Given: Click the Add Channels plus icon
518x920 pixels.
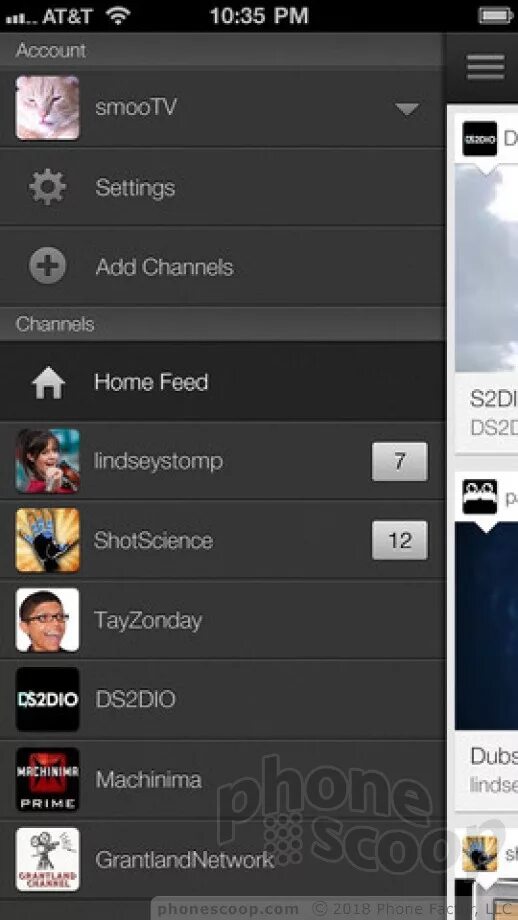Looking at the screenshot, I should [x=48, y=266].
